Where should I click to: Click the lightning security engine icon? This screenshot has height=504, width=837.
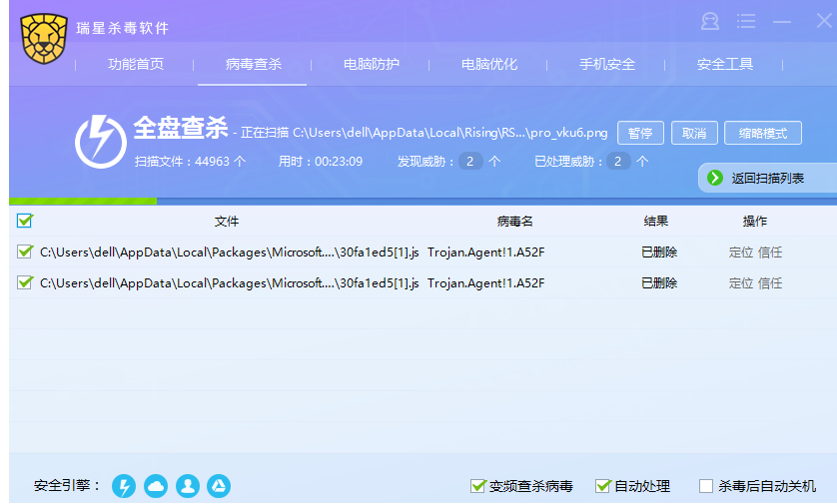click(x=124, y=486)
